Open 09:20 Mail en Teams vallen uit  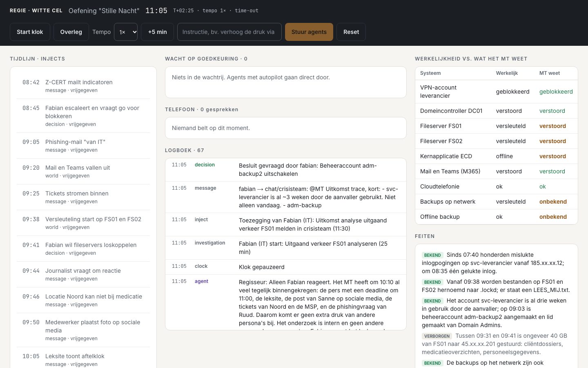coord(83,171)
